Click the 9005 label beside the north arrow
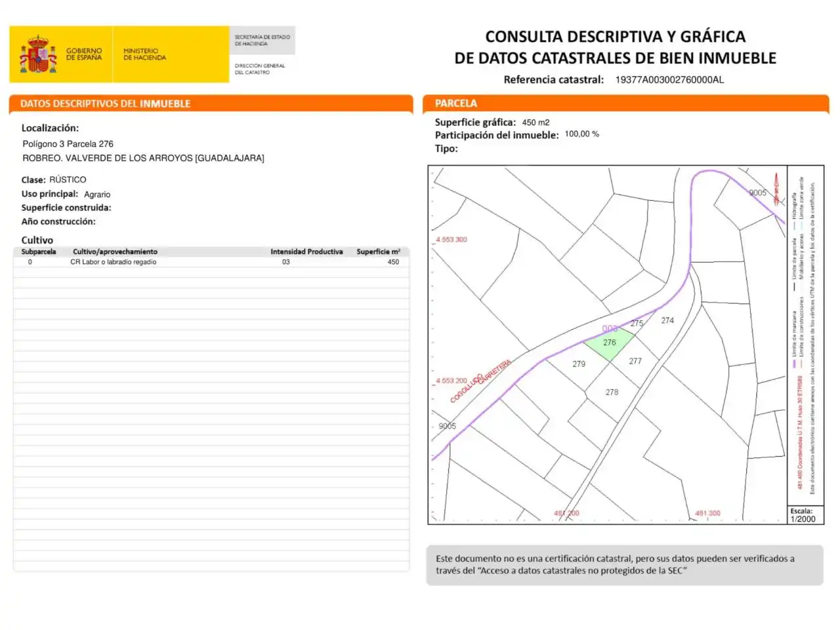The width and height of the screenshot is (840, 630). 757,193
